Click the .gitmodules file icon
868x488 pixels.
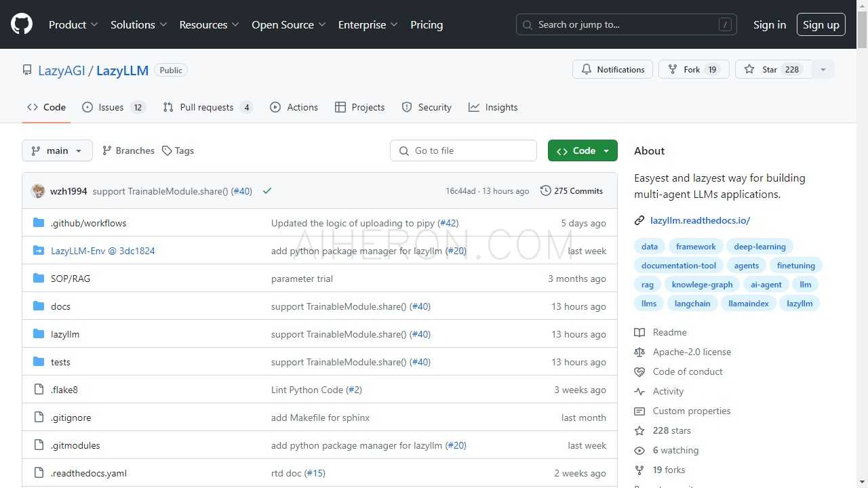click(x=39, y=445)
